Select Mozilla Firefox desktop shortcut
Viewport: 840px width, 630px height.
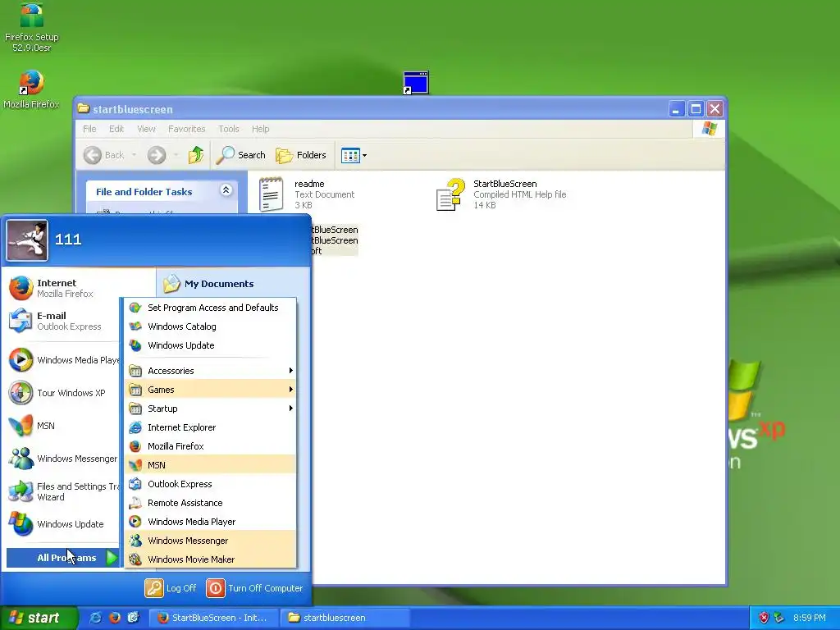coord(32,89)
